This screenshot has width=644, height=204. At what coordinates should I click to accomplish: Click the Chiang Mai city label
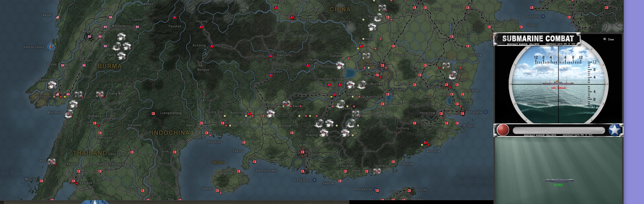(115, 94)
